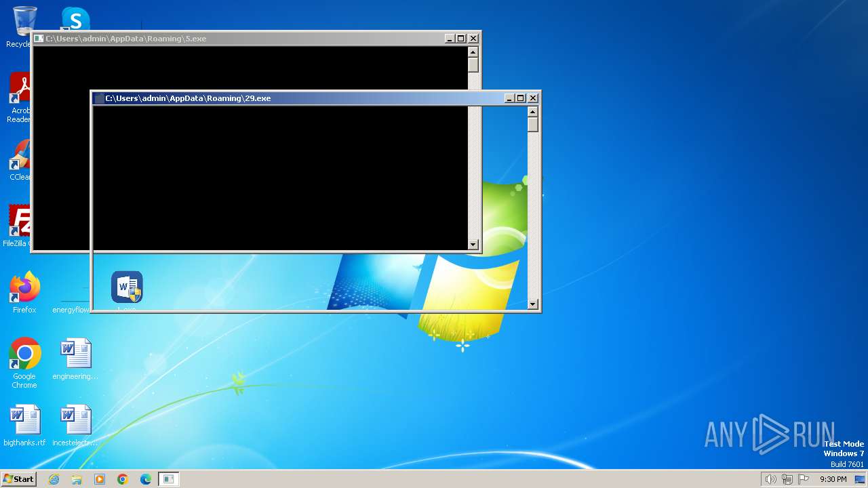Open the network tray icon
The image size is (868, 488).
(787, 479)
